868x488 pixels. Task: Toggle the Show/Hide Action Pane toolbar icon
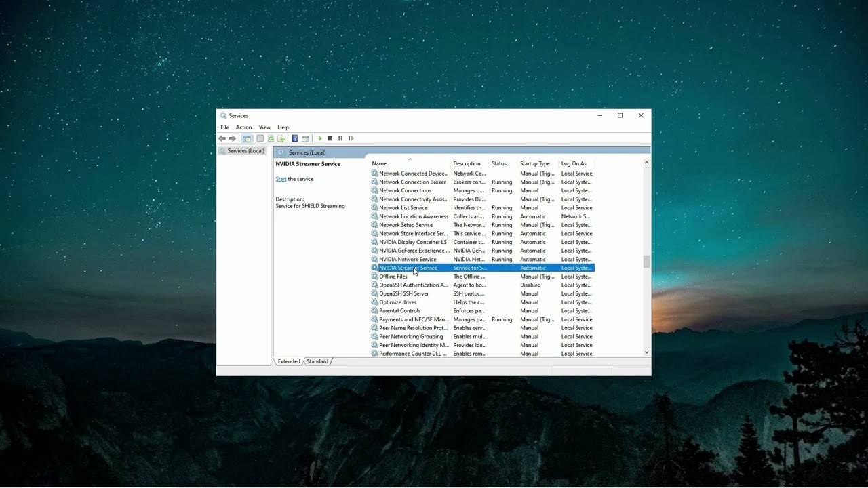click(x=305, y=138)
